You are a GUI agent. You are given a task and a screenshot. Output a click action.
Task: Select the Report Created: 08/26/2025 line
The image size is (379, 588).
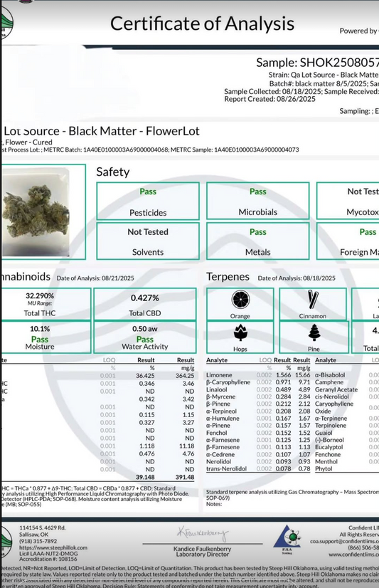pos(269,100)
